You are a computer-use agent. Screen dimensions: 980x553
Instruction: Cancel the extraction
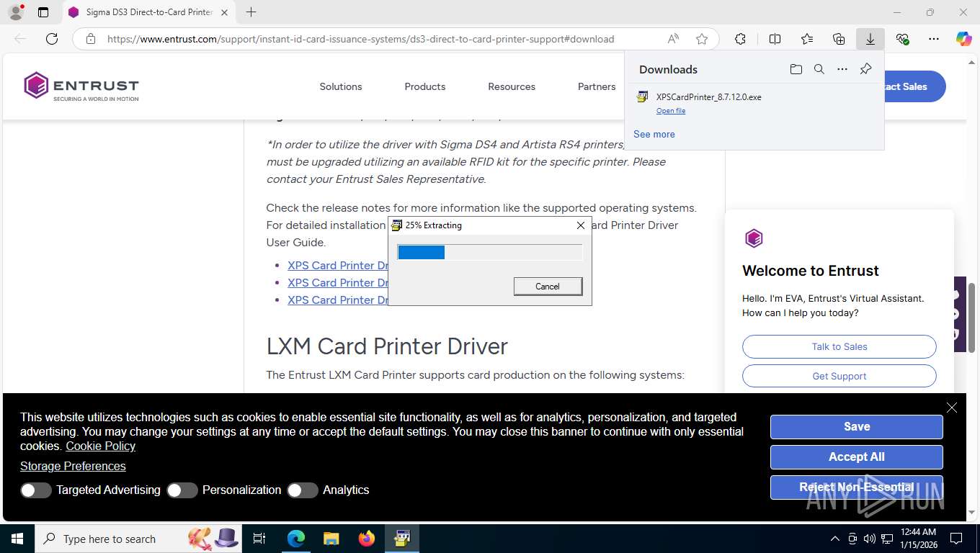coord(548,286)
